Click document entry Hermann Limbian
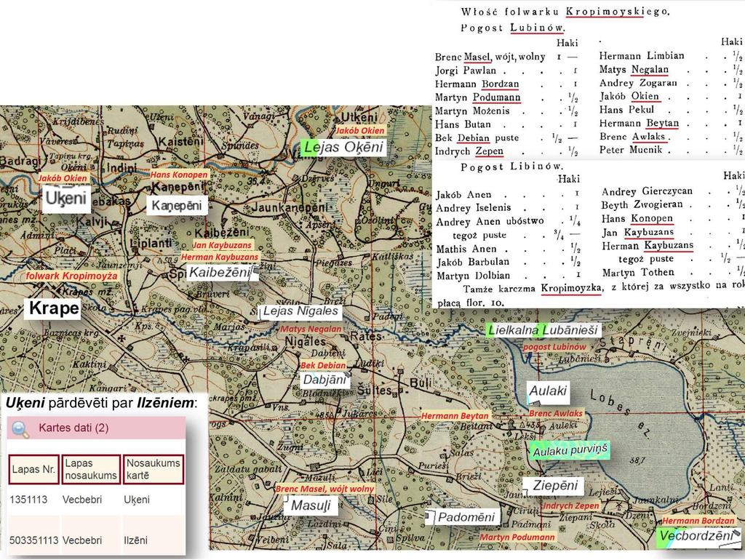745x560 pixels. click(642, 55)
